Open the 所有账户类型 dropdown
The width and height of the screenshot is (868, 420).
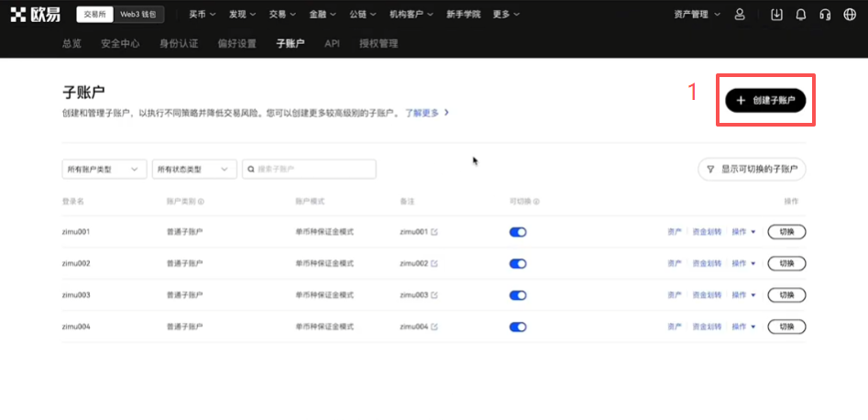pos(104,169)
